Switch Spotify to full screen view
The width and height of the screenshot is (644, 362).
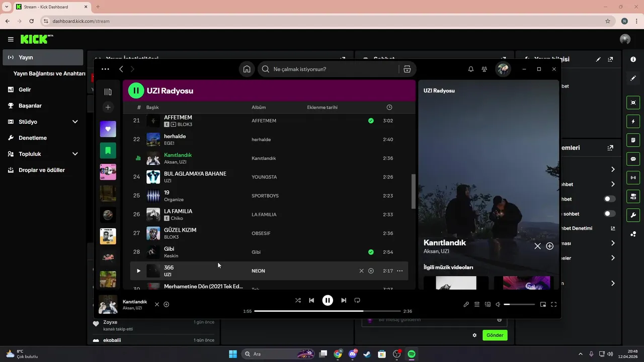coord(554,304)
